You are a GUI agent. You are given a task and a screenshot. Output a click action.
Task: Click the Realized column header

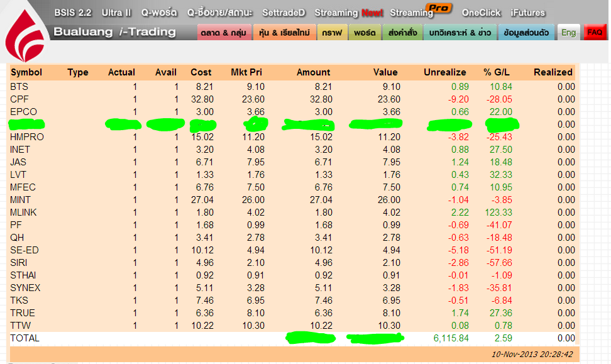click(553, 72)
